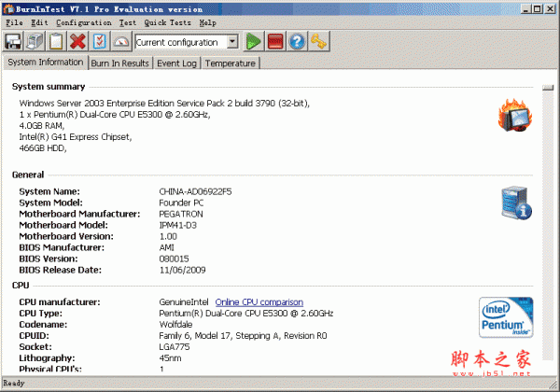
Task: Click the BIOS release date 11/06/2009
Action: [183, 270]
